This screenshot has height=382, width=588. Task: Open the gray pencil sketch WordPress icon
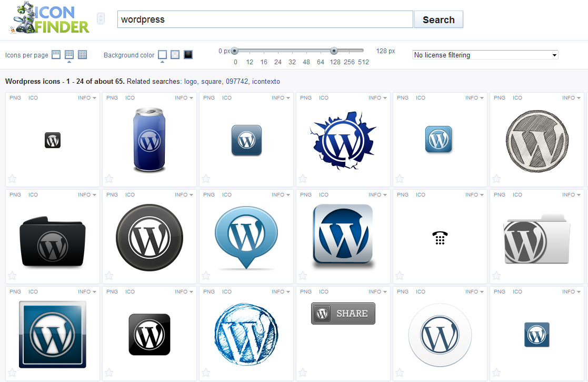pyautogui.click(x=537, y=141)
